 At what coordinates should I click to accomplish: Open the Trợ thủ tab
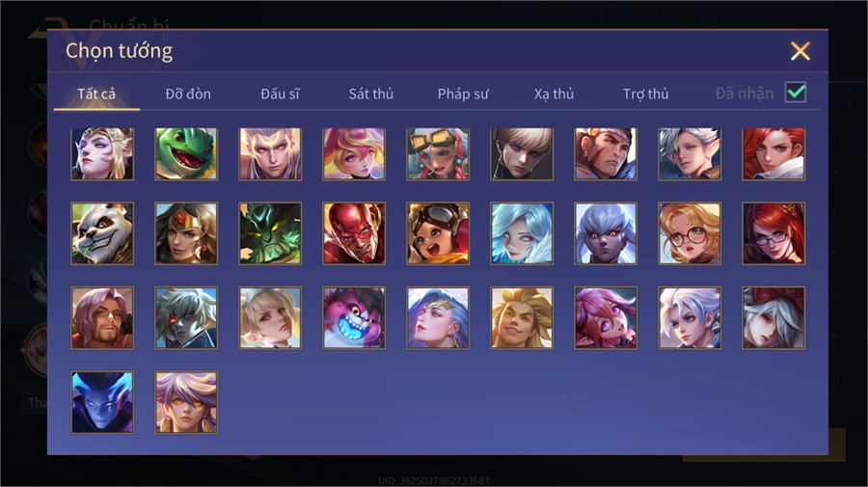tap(645, 95)
